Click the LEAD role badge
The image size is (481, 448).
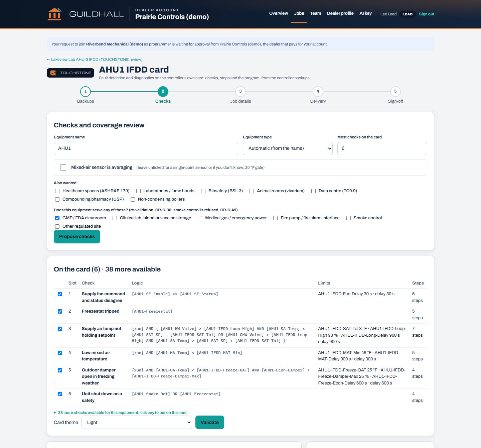[408, 14]
